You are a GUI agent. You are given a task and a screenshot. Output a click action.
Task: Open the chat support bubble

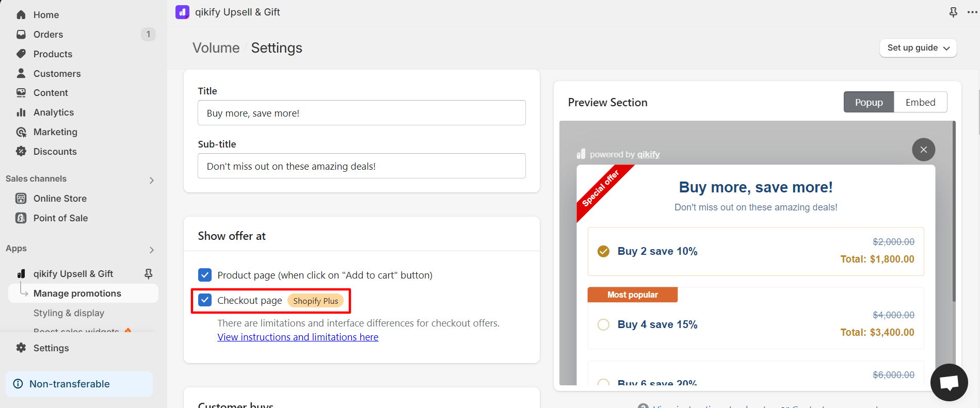949,383
